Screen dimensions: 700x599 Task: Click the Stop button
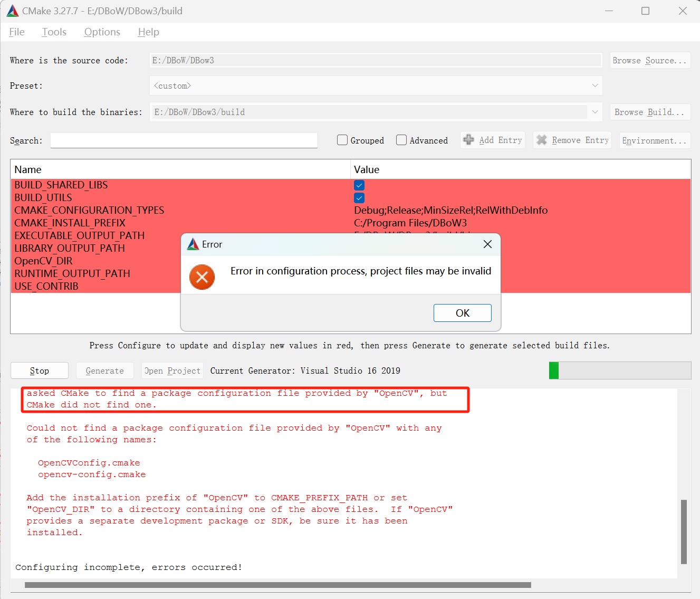click(x=40, y=370)
